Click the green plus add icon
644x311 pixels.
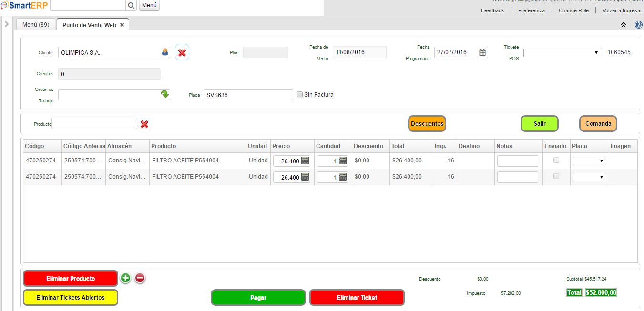125,278
